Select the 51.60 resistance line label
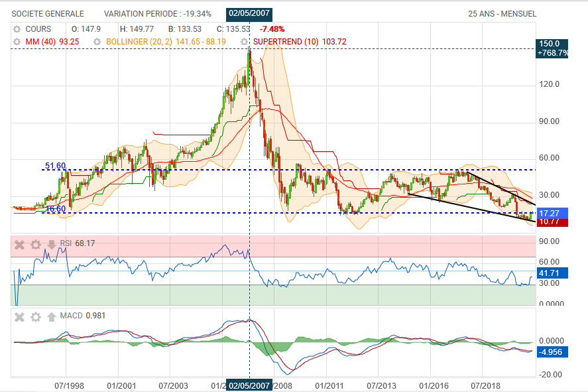Screen dimensions: 588x392 [55, 166]
